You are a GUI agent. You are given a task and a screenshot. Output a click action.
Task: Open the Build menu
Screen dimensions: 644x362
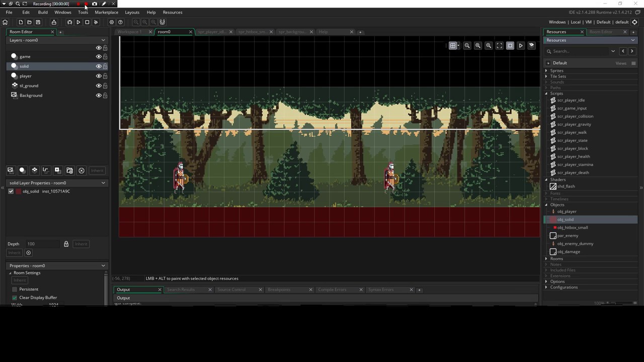tap(43, 12)
